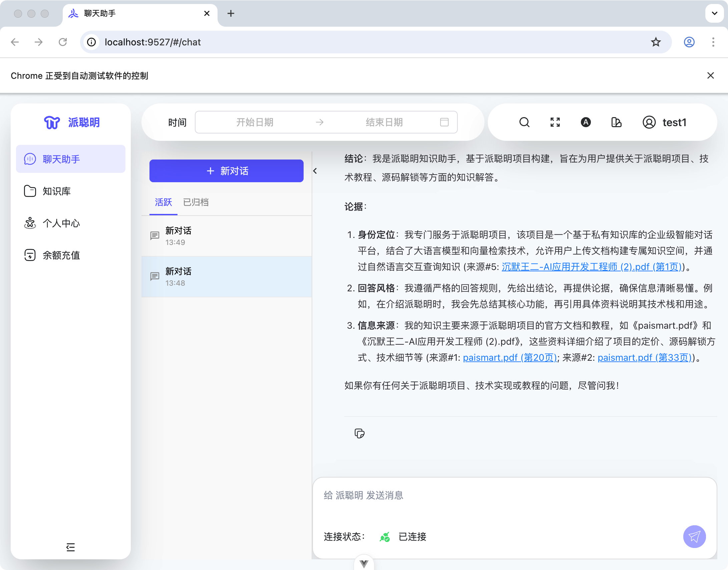The image size is (728, 570).
Task: Open the theme settings icon
Action: point(616,122)
